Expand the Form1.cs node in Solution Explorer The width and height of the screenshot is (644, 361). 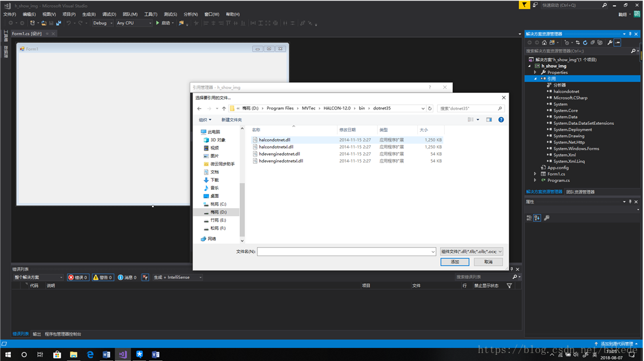[x=535, y=174]
